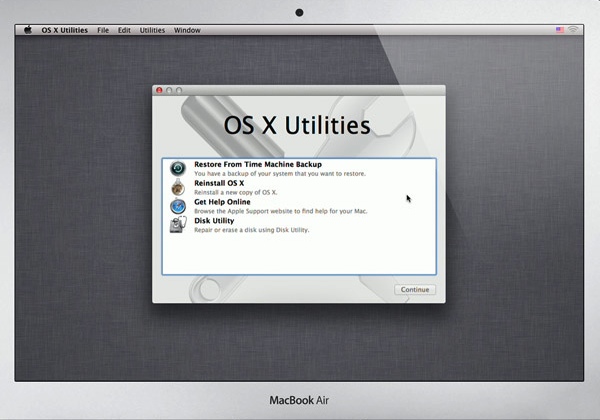This screenshot has height=420, width=600.
Task: Click the disabled minimize window button
Action: 169,90
